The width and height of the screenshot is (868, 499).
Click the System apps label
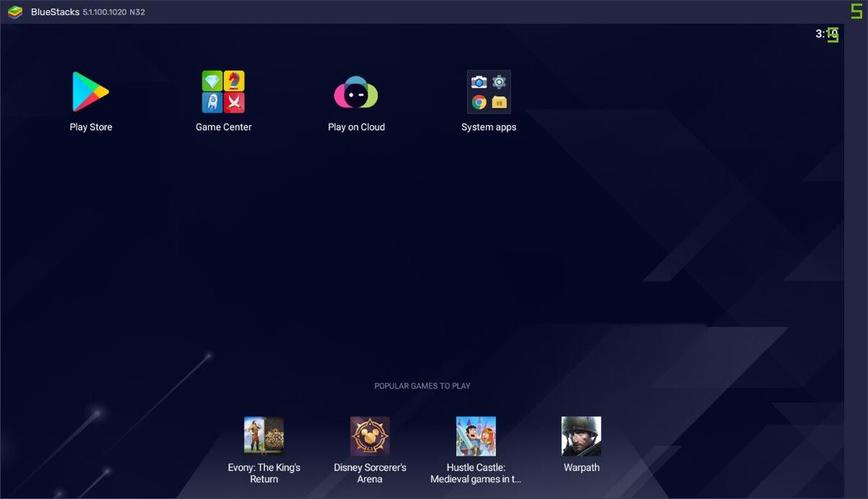tap(489, 127)
